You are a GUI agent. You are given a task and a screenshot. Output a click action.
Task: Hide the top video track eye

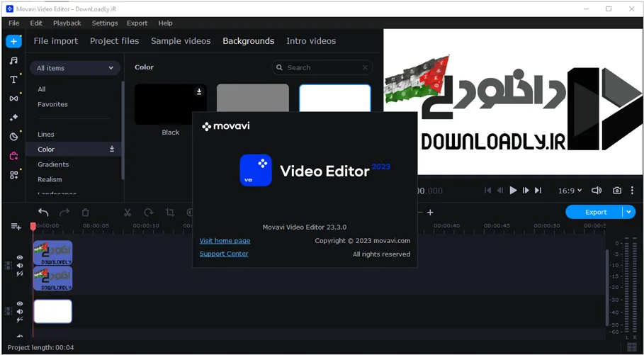pos(19,258)
